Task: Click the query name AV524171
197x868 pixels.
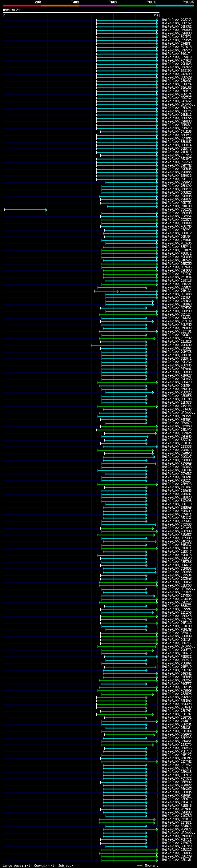Action: click(x=11, y=10)
